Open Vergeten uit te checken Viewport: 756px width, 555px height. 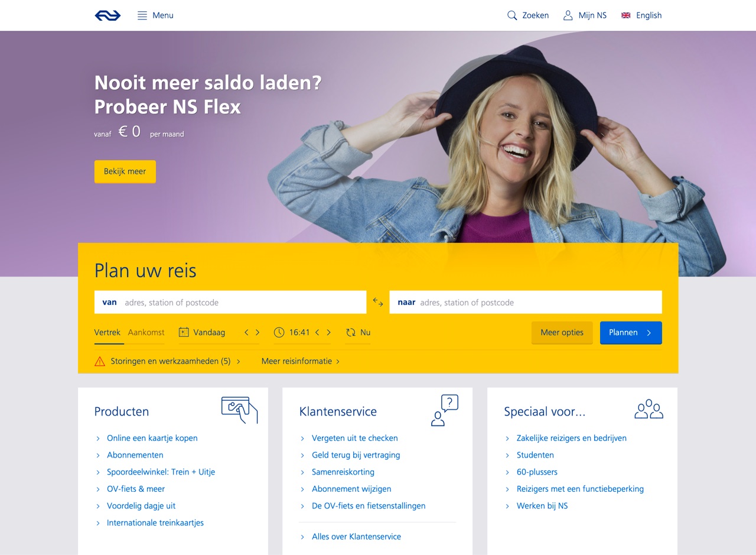click(x=355, y=438)
